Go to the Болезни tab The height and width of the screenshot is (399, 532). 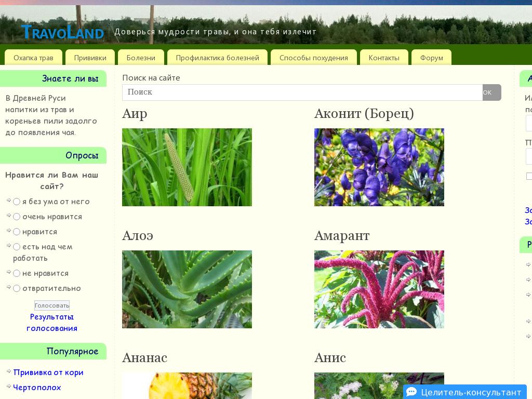click(141, 58)
